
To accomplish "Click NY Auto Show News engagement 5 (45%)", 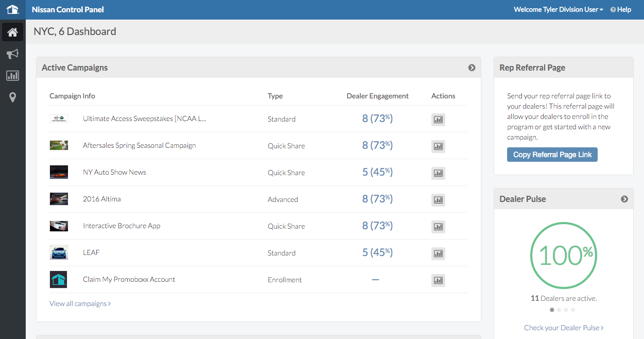I will [x=377, y=172].
